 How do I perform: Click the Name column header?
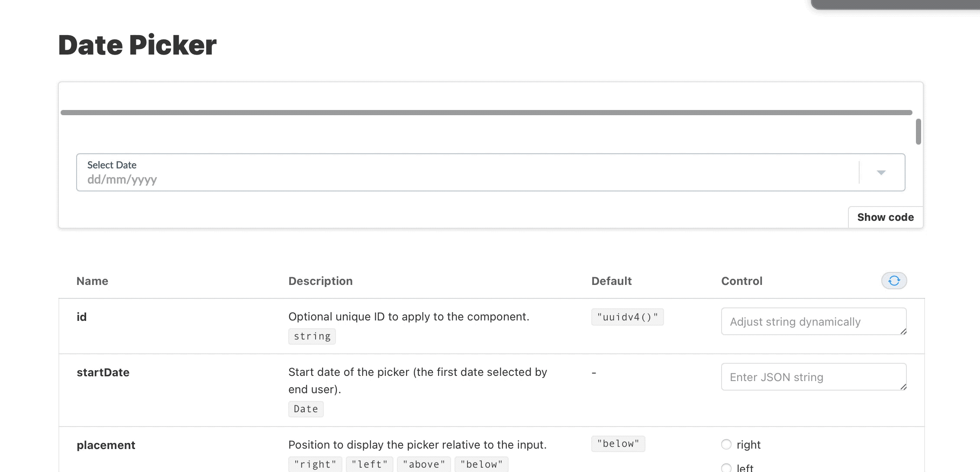click(92, 281)
